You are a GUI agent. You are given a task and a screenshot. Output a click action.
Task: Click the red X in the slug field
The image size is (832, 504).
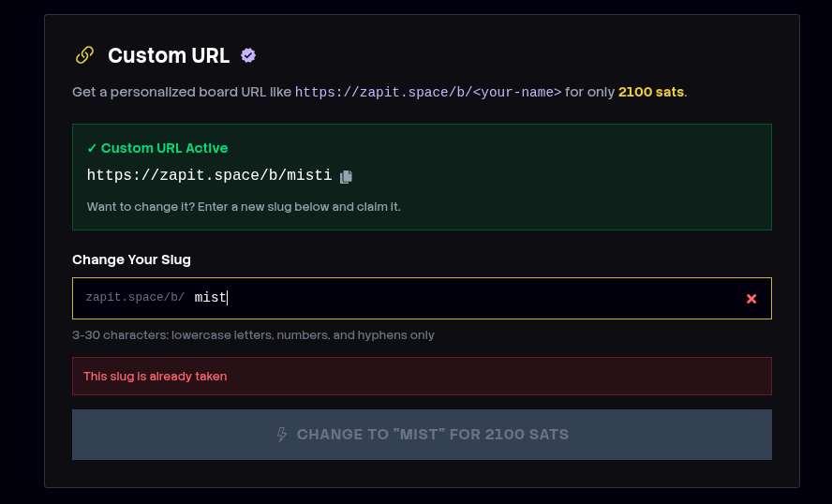(x=750, y=298)
